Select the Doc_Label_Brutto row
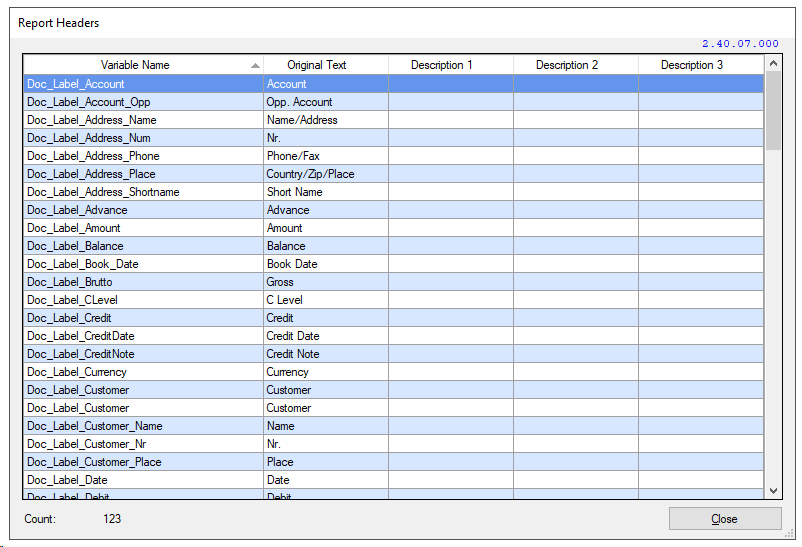Viewport: 802px width, 547px height. coord(393,282)
